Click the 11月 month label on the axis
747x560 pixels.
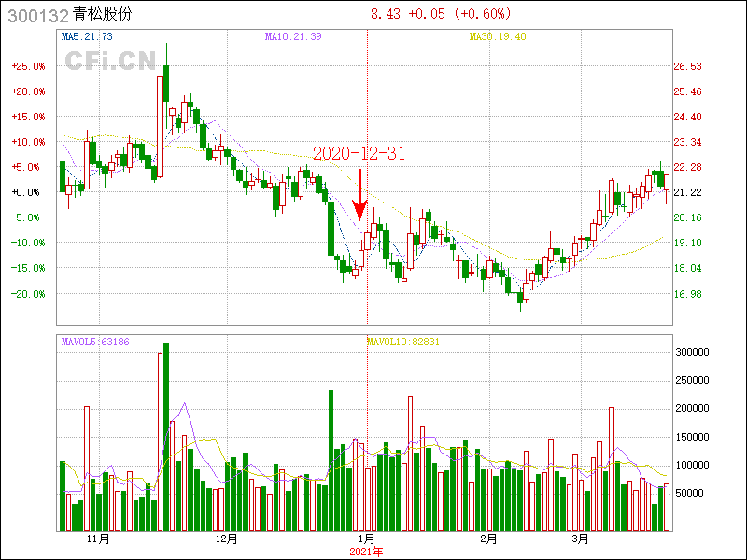[98, 539]
